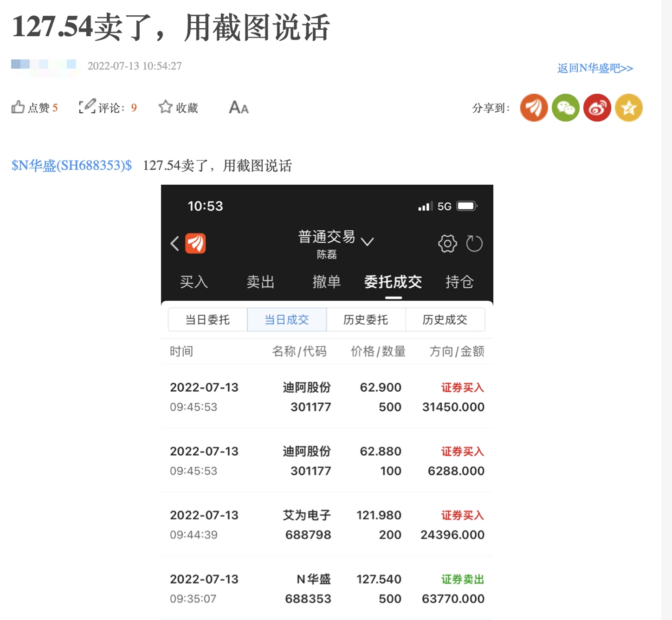Select the 历史成交 sub-tab
Image resolution: width=672 pixels, height=620 pixels.
pyautogui.click(x=445, y=320)
